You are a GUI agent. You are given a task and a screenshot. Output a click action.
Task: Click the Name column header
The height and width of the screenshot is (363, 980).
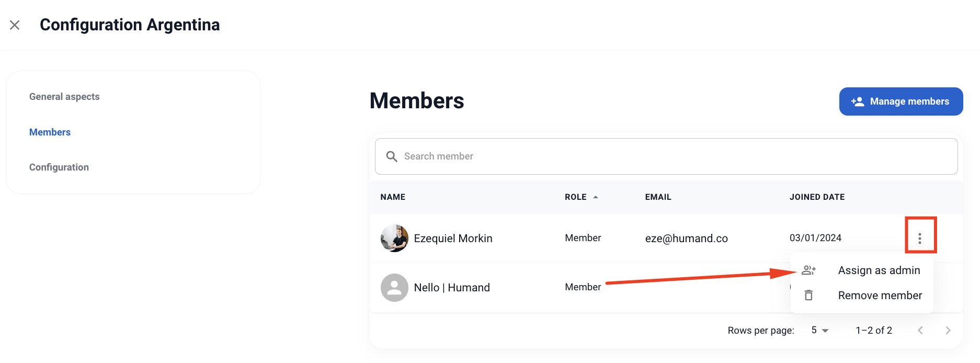click(x=393, y=197)
